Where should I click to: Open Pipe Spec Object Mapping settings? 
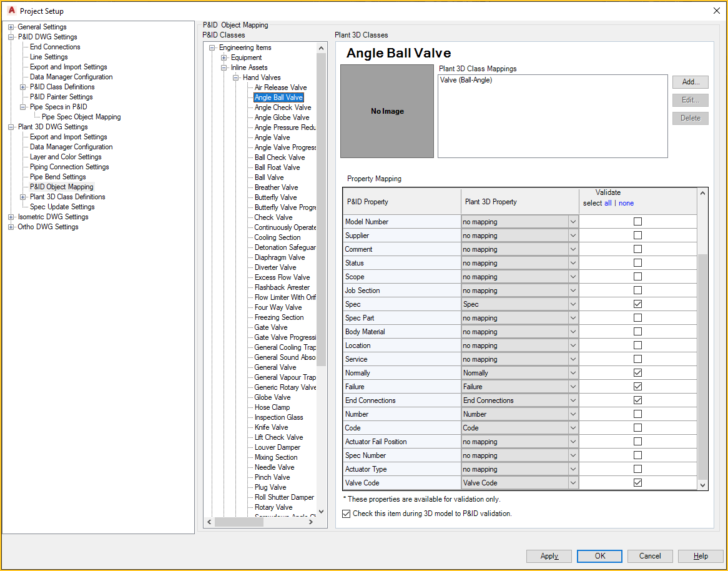(80, 116)
